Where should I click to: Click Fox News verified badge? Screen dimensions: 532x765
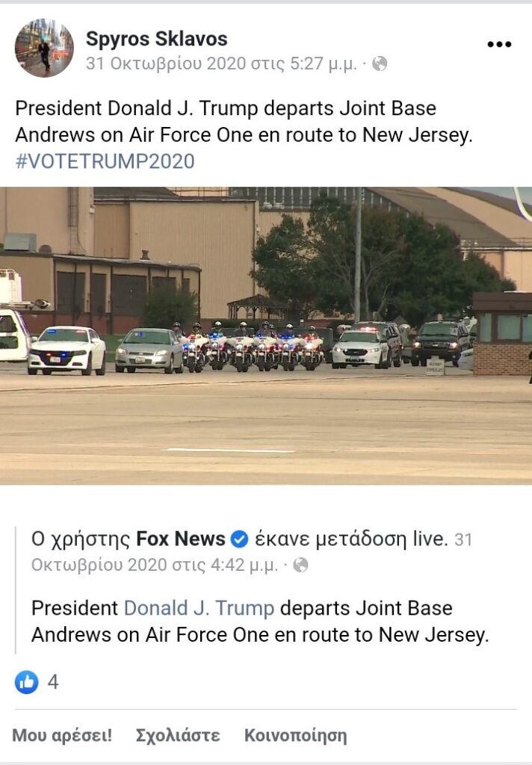coord(239,539)
